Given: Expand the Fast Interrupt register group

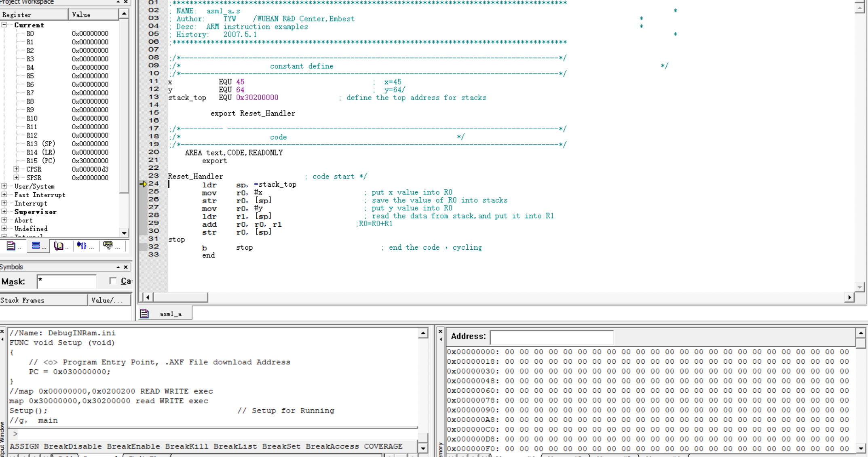Looking at the screenshot, I should [4, 195].
